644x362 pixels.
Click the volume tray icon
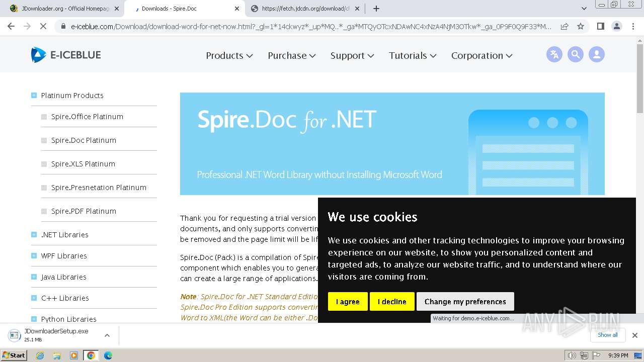[572, 355]
